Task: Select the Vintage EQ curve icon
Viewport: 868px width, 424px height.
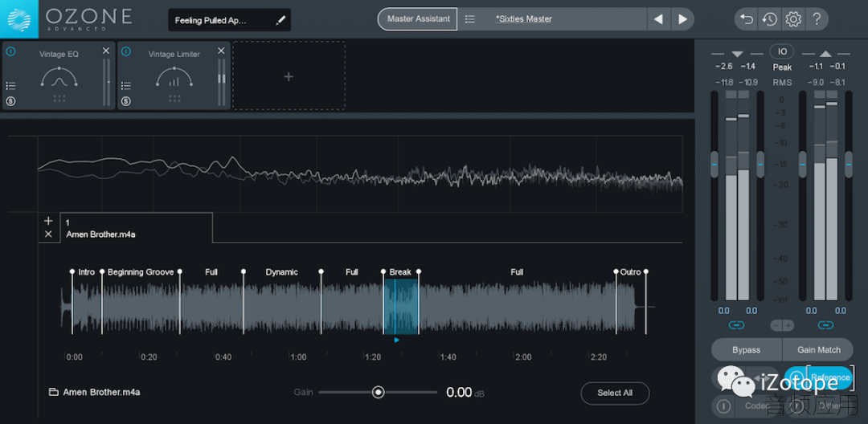Action: [x=59, y=77]
